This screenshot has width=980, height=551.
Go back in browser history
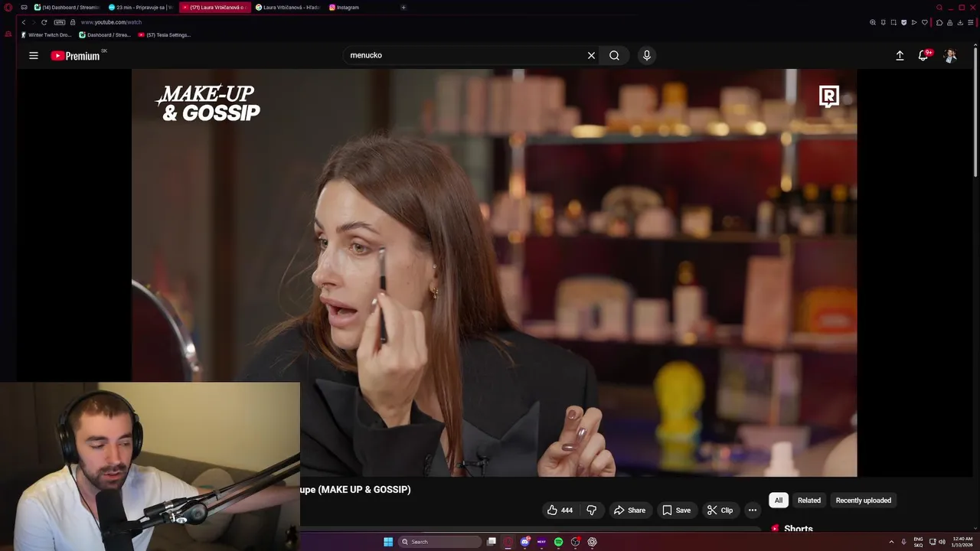(23, 22)
